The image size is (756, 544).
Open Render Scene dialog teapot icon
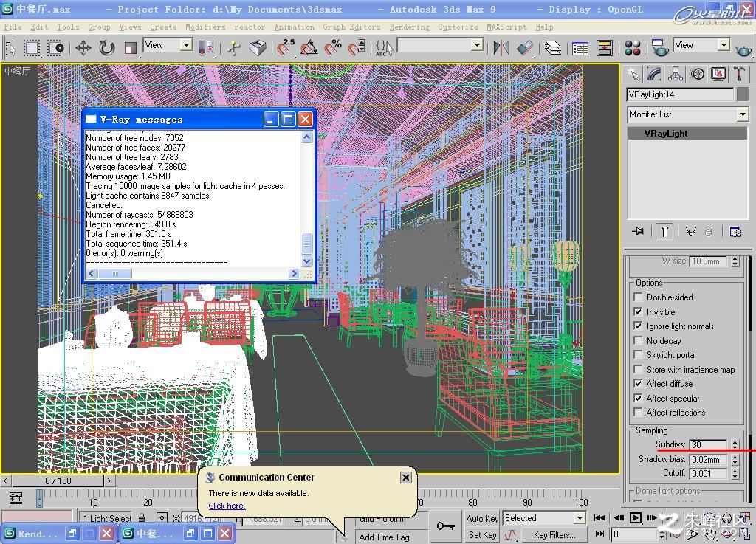pyautogui.click(x=659, y=48)
